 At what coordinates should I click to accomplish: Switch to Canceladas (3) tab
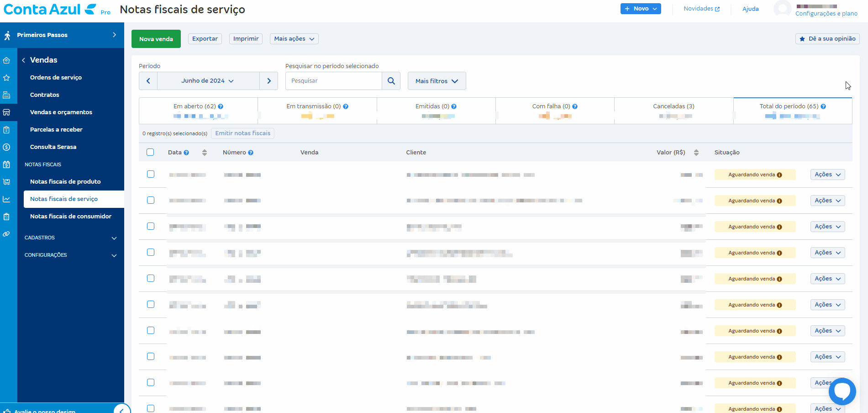(674, 111)
